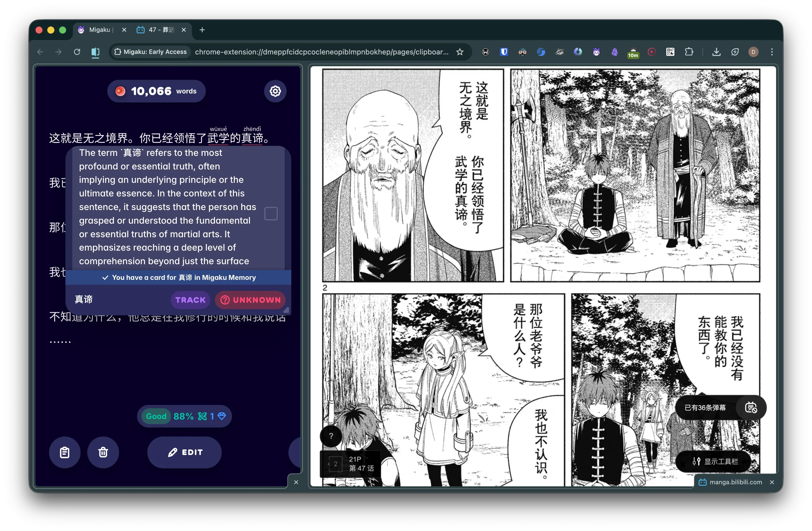Toggle the bookmark star in the address bar
The image size is (812, 531).
pos(460,52)
